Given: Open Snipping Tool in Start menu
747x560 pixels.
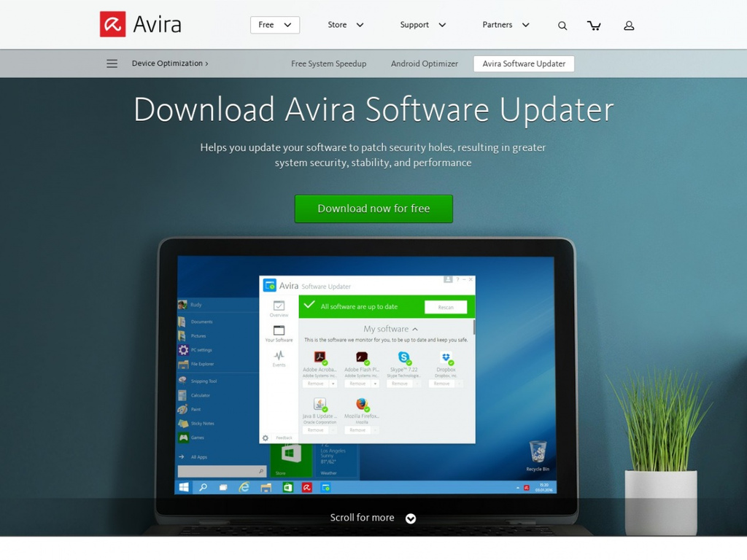Looking at the screenshot, I should [198, 381].
